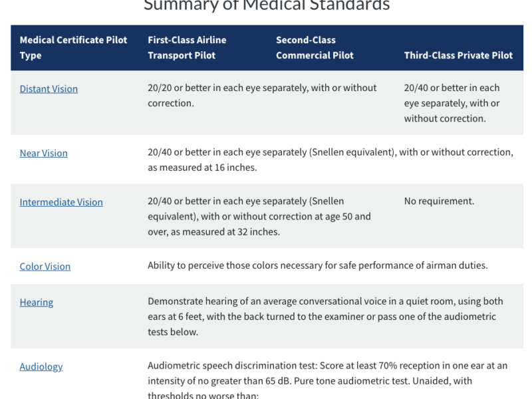Select the third-class 20/40 distant vision cell
This screenshot has height=399, width=532.
452,103
